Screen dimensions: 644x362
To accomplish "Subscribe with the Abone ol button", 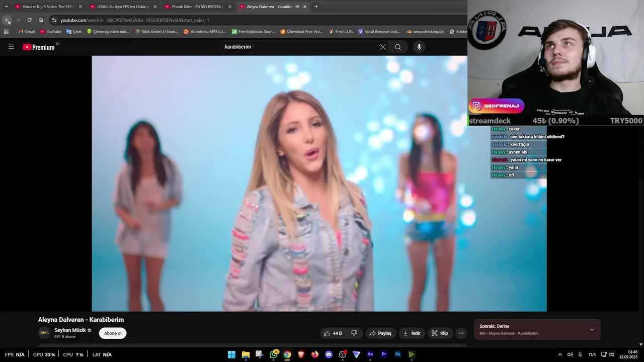I will click(x=113, y=333).
